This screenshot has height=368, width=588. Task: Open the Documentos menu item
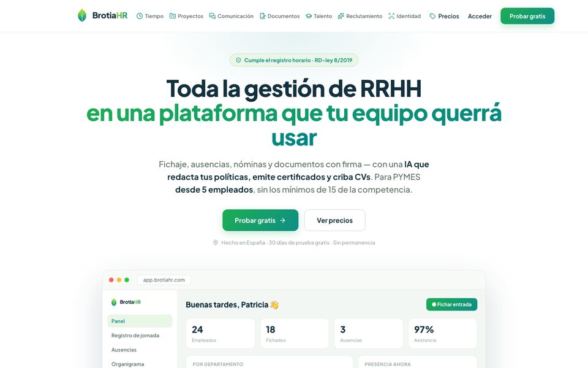[280, 16]
